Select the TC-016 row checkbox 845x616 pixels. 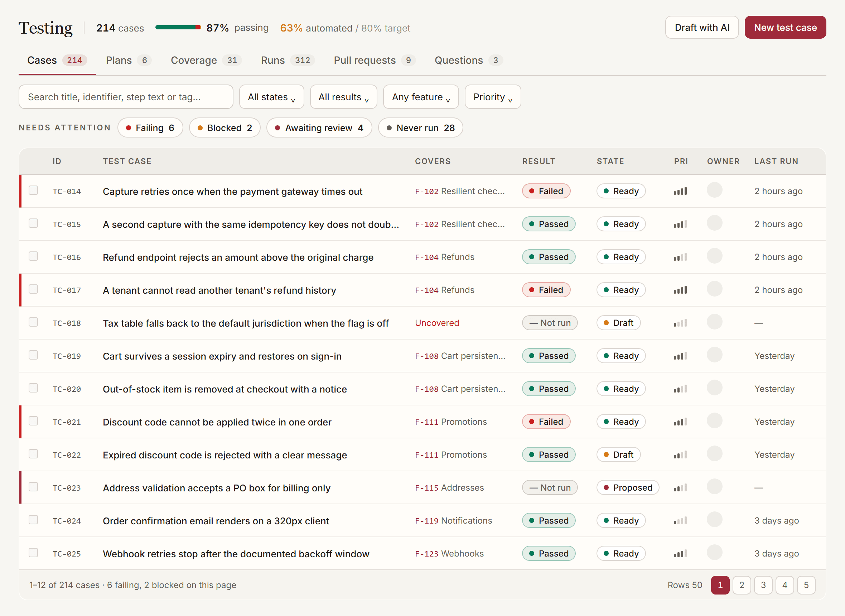click(34, 256)
